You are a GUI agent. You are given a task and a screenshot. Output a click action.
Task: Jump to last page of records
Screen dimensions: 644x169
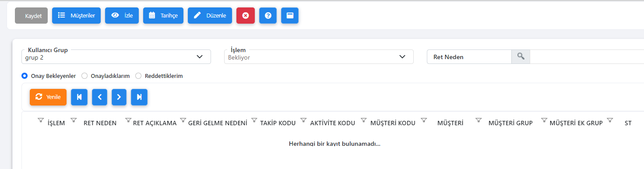point(139,97)
